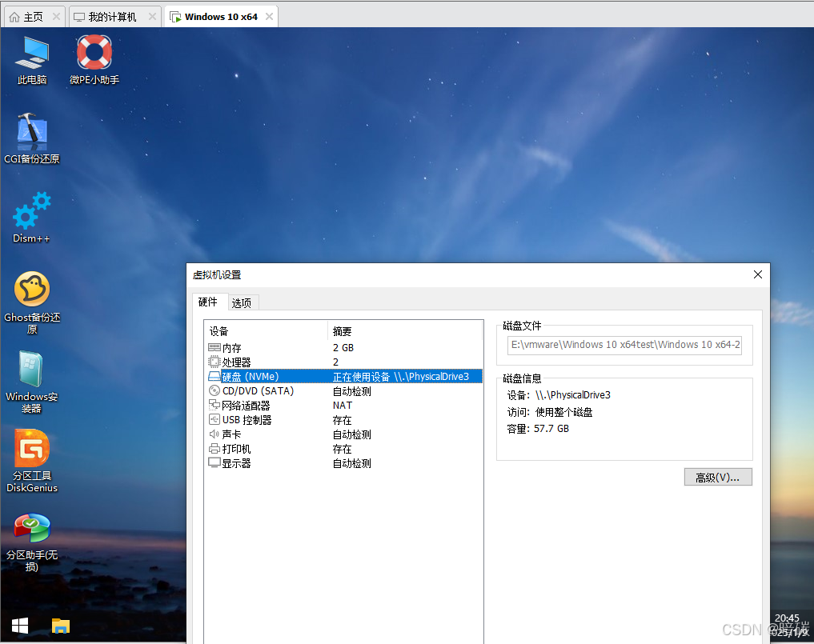Select the 内存 memory device icon
This screenshot has width=814, height=644.
point(215,347)
